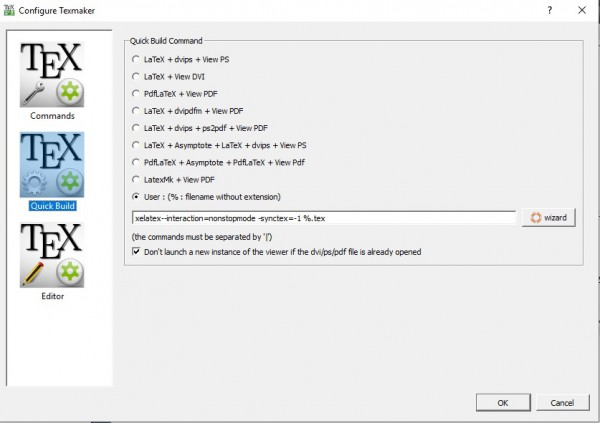Select the User command radio button
This screenshot has width=600, height=423.
(137, 195)
